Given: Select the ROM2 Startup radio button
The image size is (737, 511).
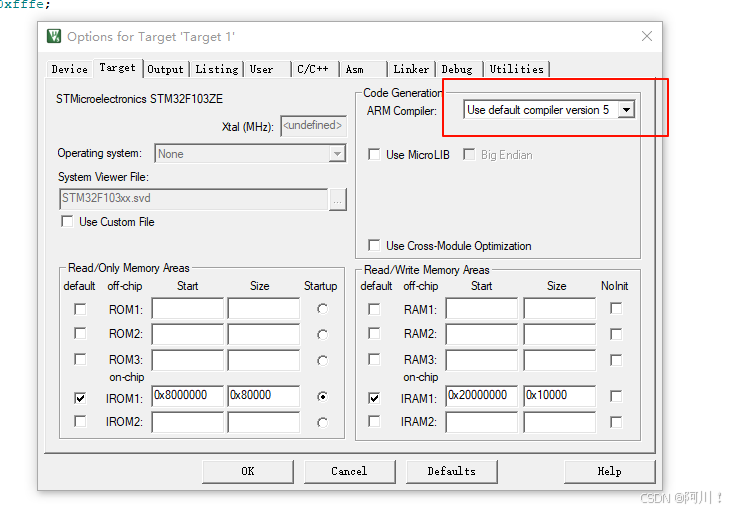Looking at the screenshot, I should click(322, 334).
